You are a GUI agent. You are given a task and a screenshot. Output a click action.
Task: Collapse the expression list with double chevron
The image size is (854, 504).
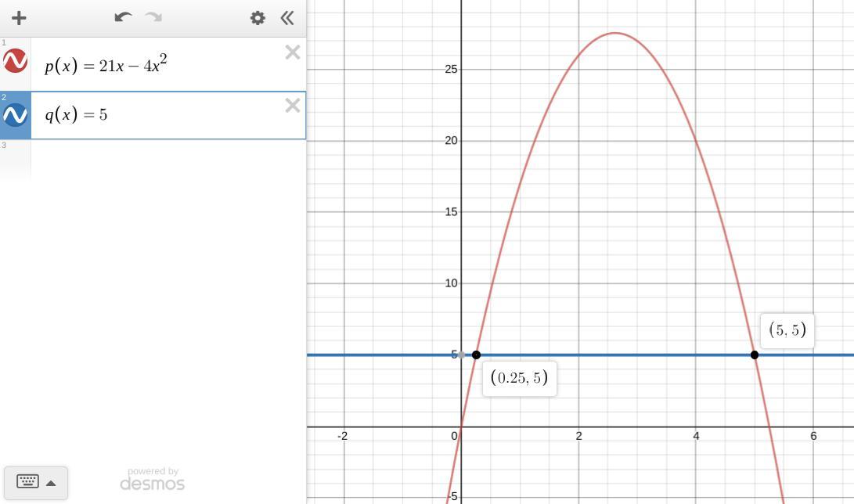coord(287,18)
